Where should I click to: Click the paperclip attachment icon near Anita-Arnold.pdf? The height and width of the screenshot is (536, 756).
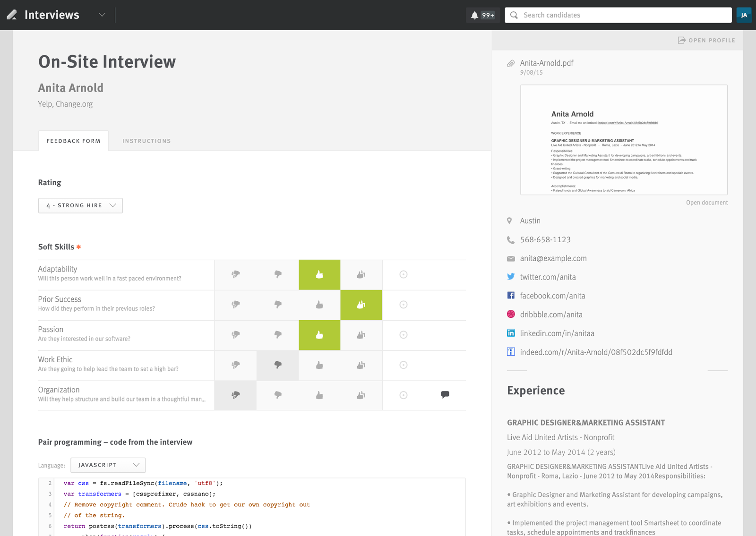(511, 63)
